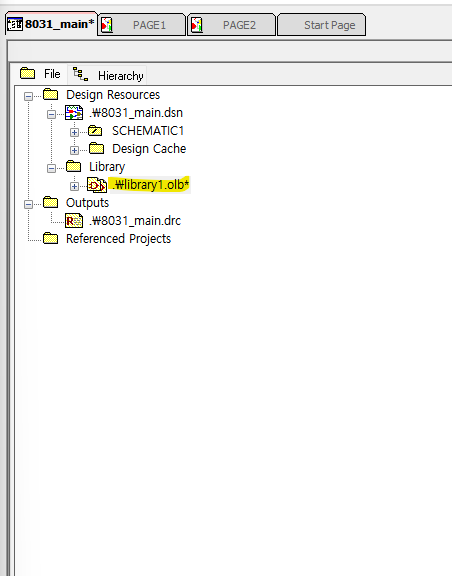This screenshot has height=576, width=452.
Task: Select the Design Resources tree label
Action: point(113,95)
